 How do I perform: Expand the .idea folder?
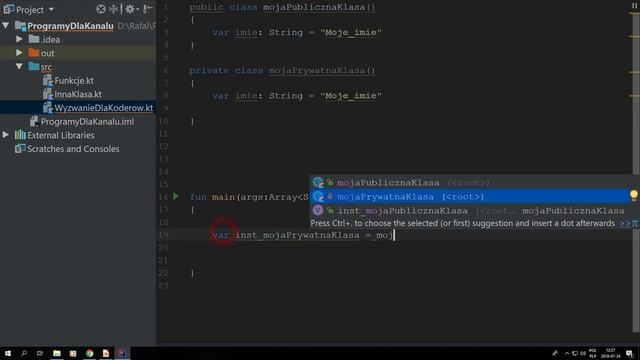click(19, 39)
